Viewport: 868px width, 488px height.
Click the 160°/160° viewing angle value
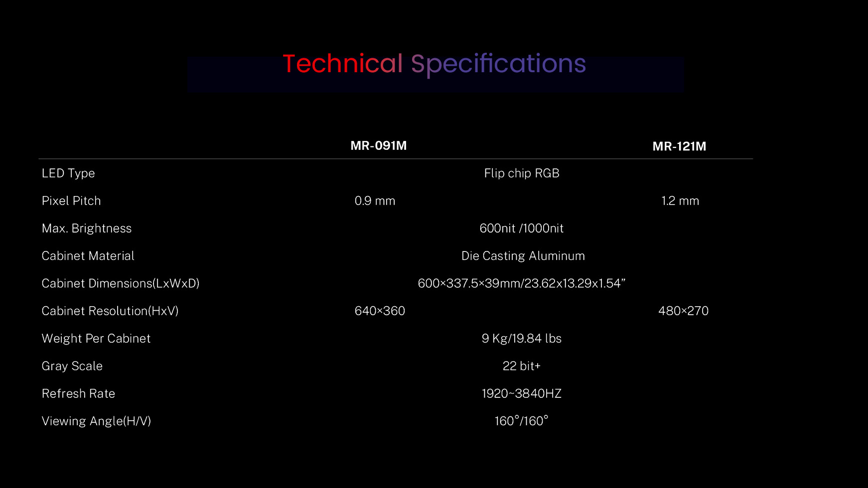pos(521,421)
